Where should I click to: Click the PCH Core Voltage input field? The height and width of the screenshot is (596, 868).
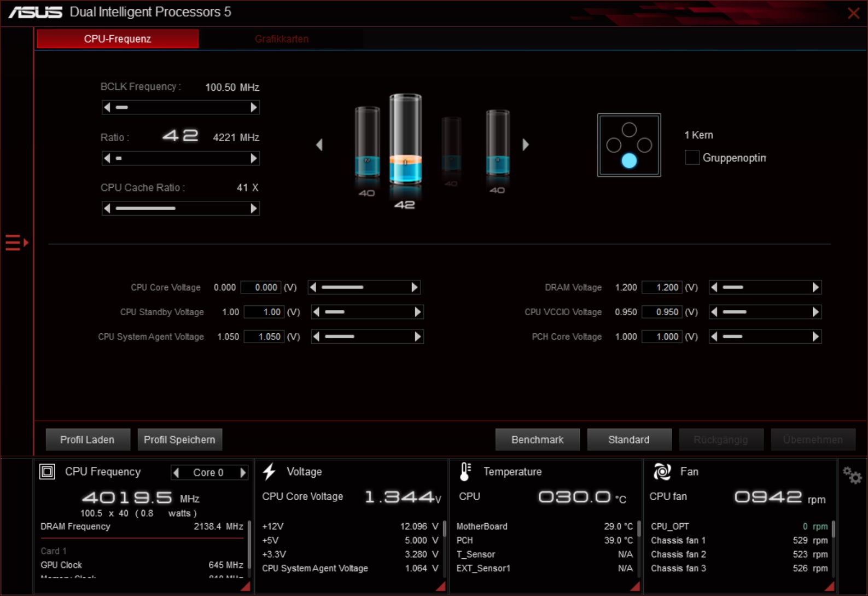pyautogui.click(x=662, y=337)
